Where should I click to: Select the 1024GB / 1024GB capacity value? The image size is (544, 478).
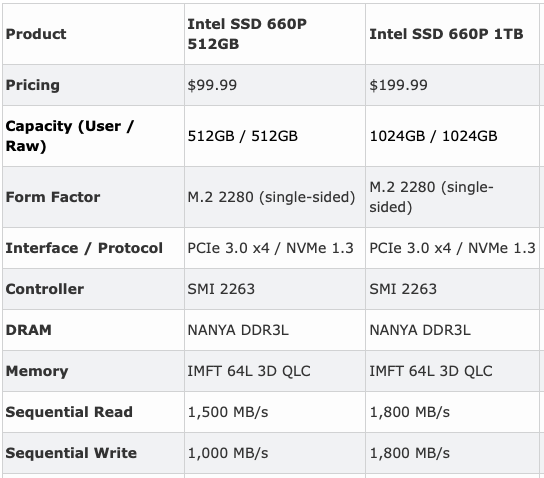pyautogui.click(x=433, y=136)
